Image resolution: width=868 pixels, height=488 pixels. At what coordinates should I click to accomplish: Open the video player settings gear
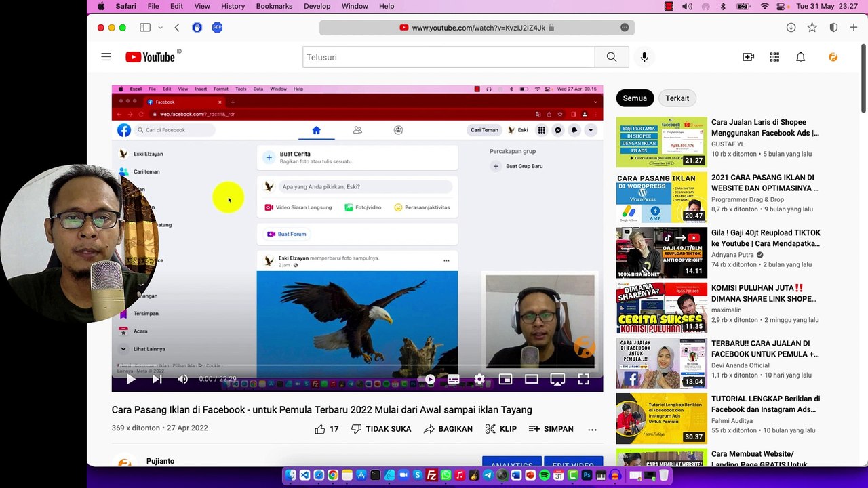pyautogui.click(x=479, y=380)
